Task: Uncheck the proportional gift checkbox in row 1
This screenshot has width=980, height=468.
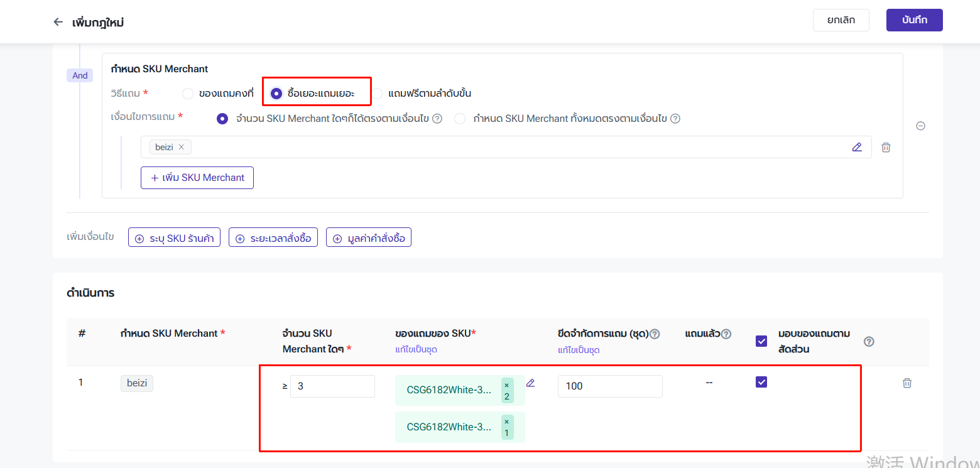Action: point(761,382)
